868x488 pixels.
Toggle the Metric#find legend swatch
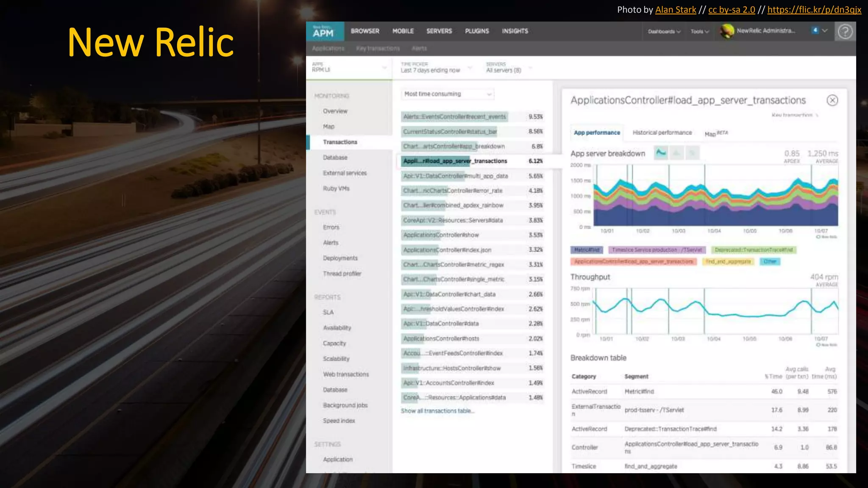click(x=587, y=250)
